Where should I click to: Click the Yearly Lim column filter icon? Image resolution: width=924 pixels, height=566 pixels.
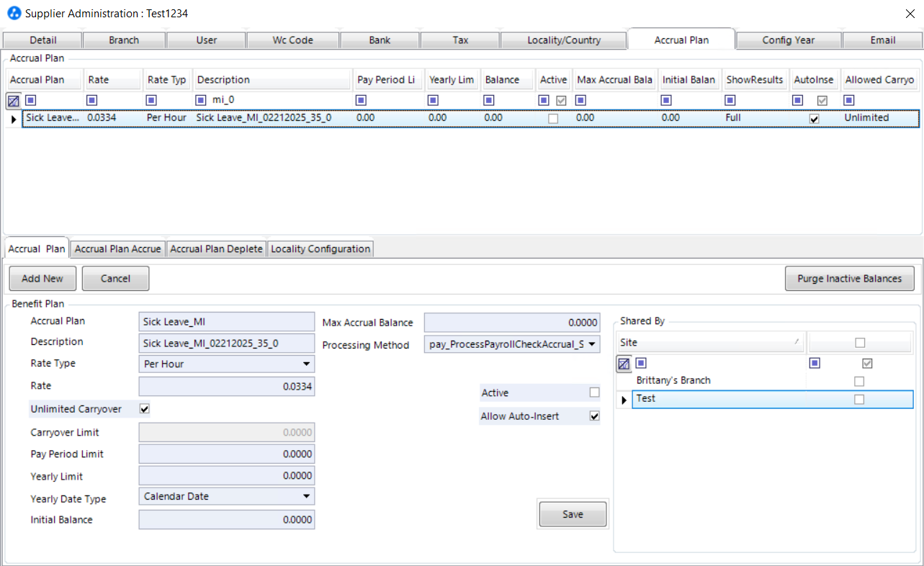(x=433, y=100)
